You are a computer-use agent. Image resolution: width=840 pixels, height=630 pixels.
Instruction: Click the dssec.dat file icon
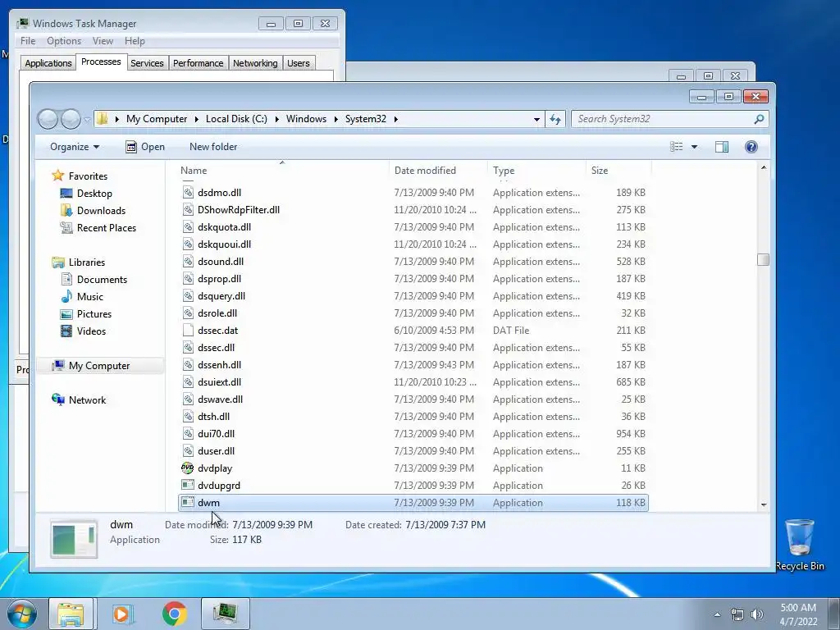(188, 330)
